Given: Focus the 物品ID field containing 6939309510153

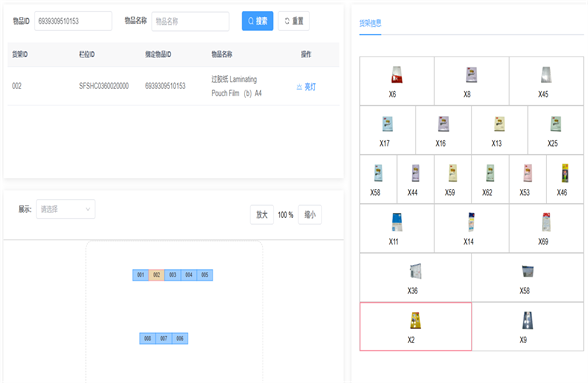Looking at the screenshot, I should click(73, 21).
